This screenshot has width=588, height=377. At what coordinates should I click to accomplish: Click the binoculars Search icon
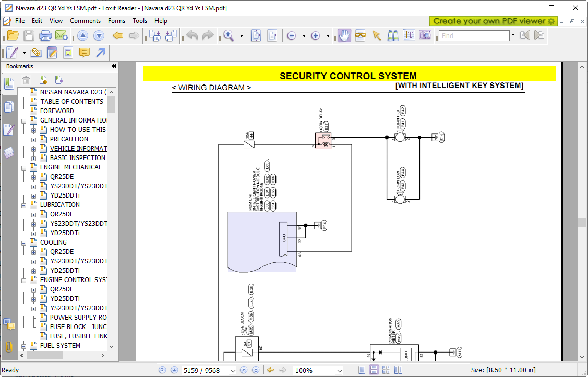tap(393, 35)
